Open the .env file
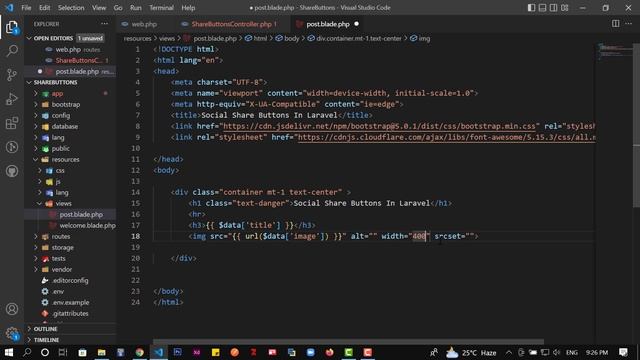This screenshot has width=640, height=360. coord(58,291)
